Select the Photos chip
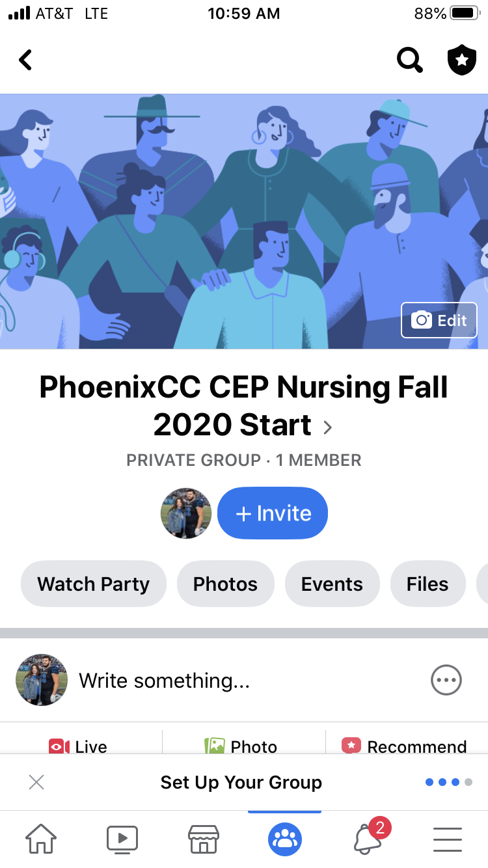This screenshot has height=868, width=488. tap(225, 584)
